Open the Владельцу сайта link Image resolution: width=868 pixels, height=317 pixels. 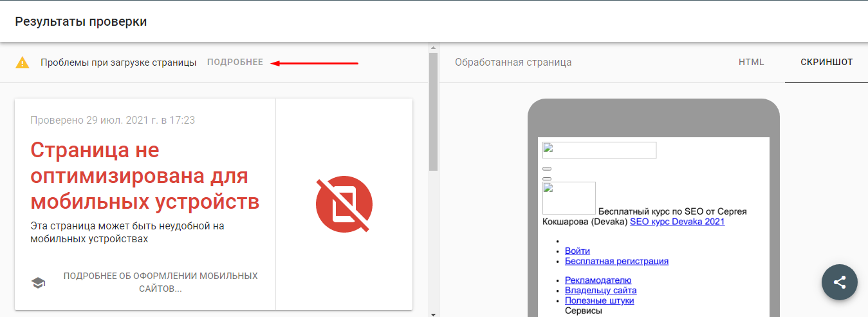(x=600, y=291)
